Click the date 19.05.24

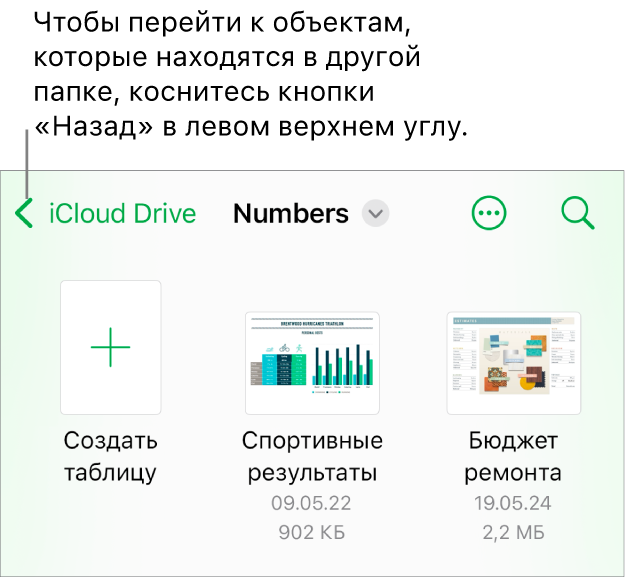pos(513,503)
